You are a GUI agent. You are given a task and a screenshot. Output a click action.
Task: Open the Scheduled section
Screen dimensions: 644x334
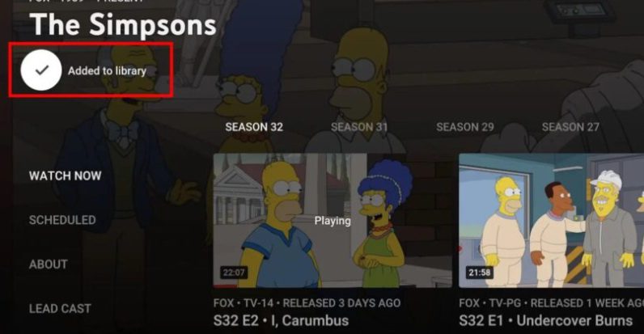click(62, 220)
